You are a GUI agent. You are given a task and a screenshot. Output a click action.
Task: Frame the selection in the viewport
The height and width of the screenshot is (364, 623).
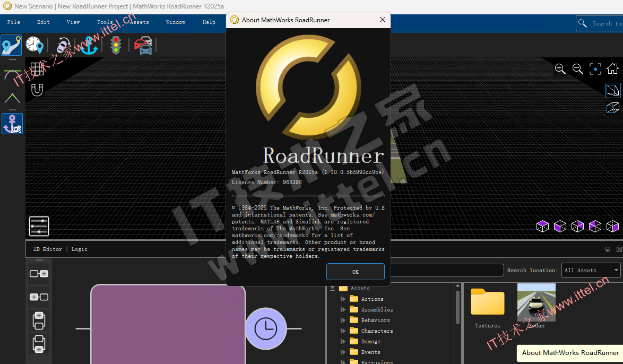pyautogui.click(x=595, y=69)
